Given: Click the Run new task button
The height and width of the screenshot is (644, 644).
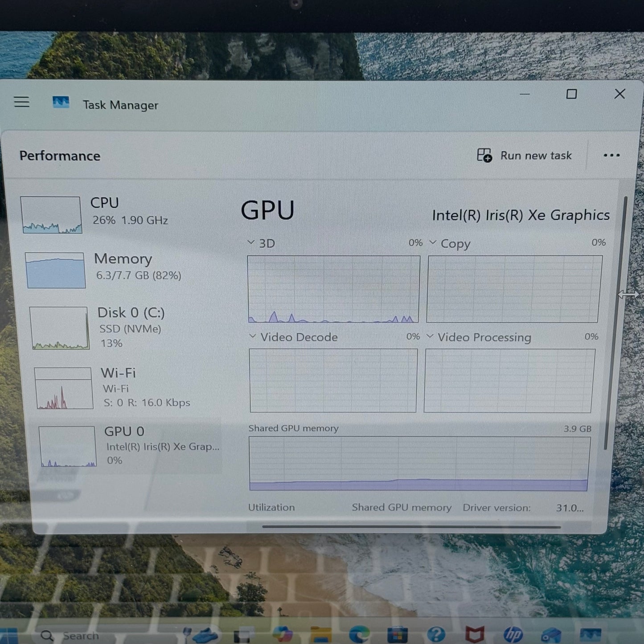Looking at the screenshot, I should click(525, 156).
